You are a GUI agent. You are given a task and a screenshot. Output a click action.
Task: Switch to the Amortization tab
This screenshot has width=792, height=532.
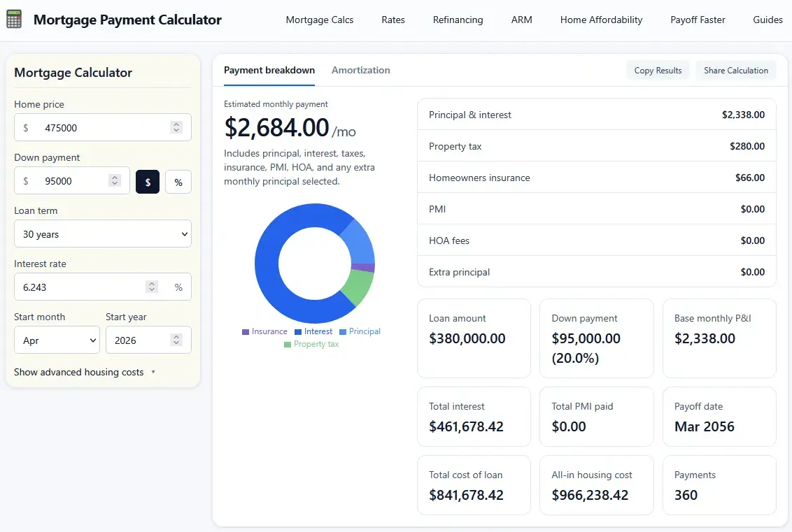click(361, 70)
